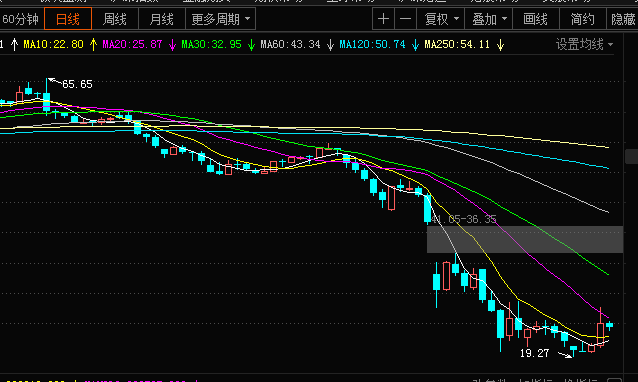Click the 19.27 low price label
The width and height of the screenshot is (638, 382).
point(534,353)
